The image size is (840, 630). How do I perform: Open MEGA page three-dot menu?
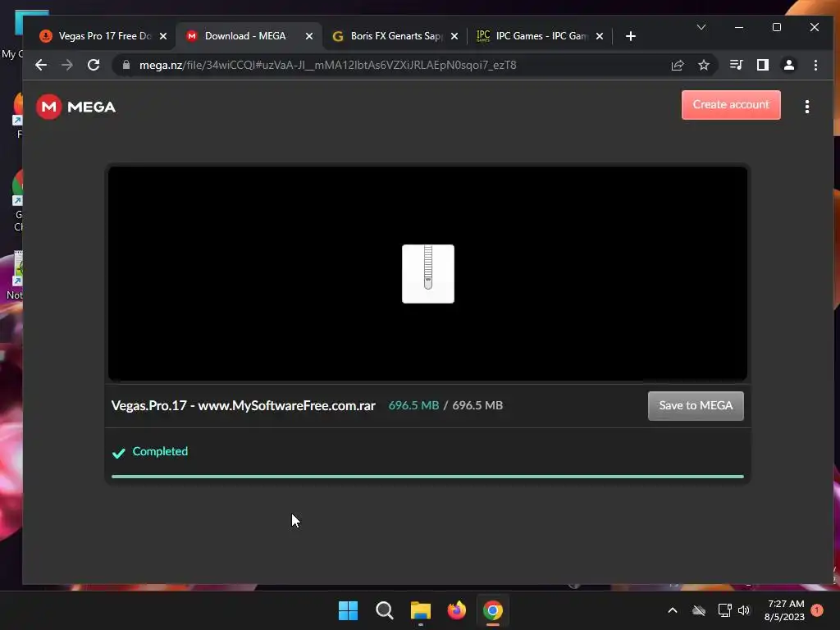click(x=807, y=107)
